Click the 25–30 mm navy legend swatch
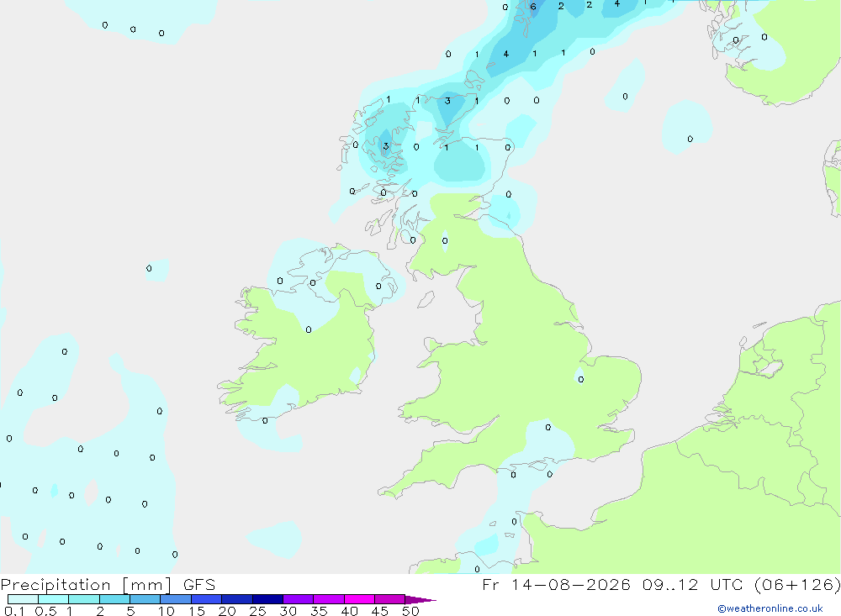This screenshot has width=841, height=616. [267, 599]
